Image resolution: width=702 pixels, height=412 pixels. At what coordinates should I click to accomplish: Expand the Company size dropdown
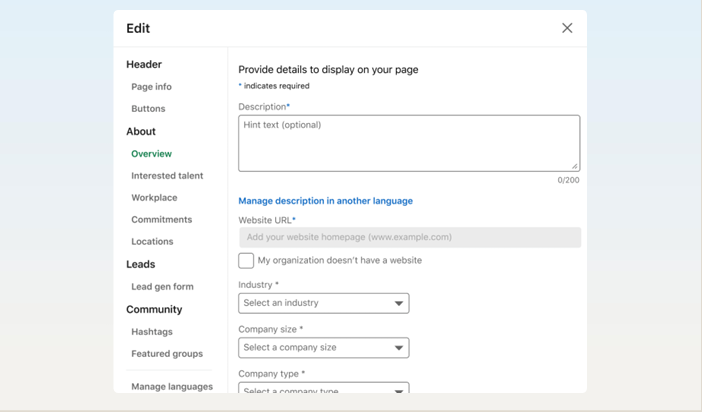pos(323,348)
